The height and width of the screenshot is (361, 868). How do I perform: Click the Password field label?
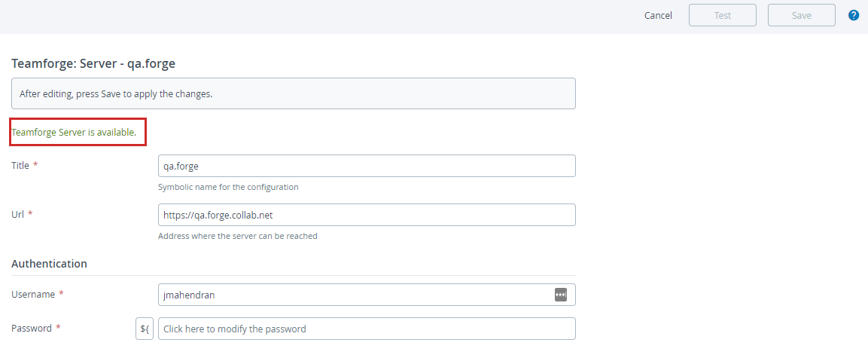pyautogui.click(x=32, y=328)
